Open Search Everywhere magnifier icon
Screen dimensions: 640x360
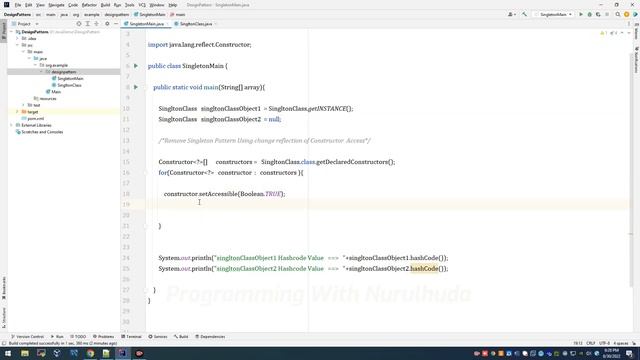[618, 14]
